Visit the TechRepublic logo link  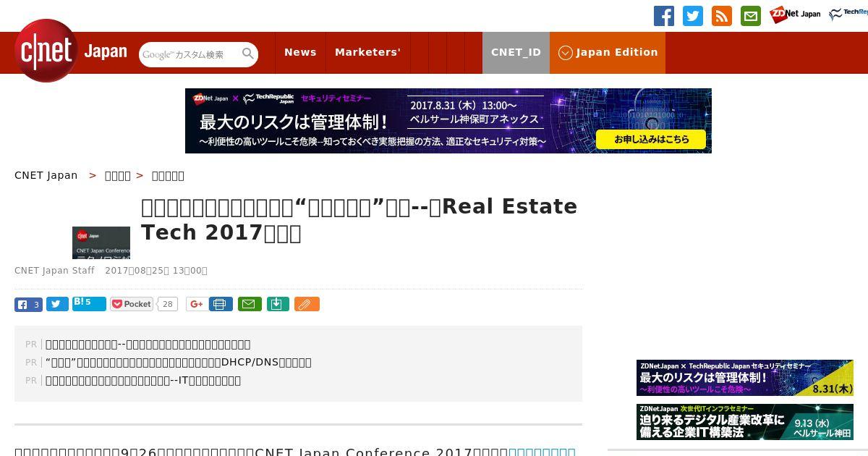(848, 14)
